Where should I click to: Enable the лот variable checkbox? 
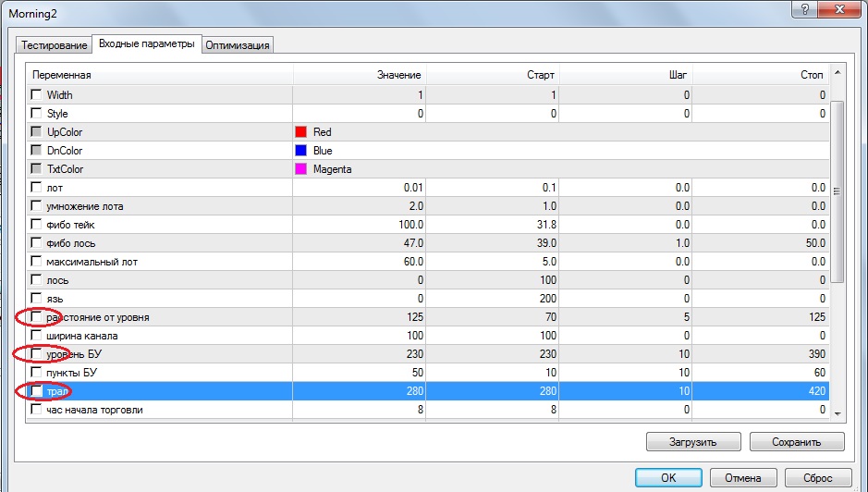point(37,187)
